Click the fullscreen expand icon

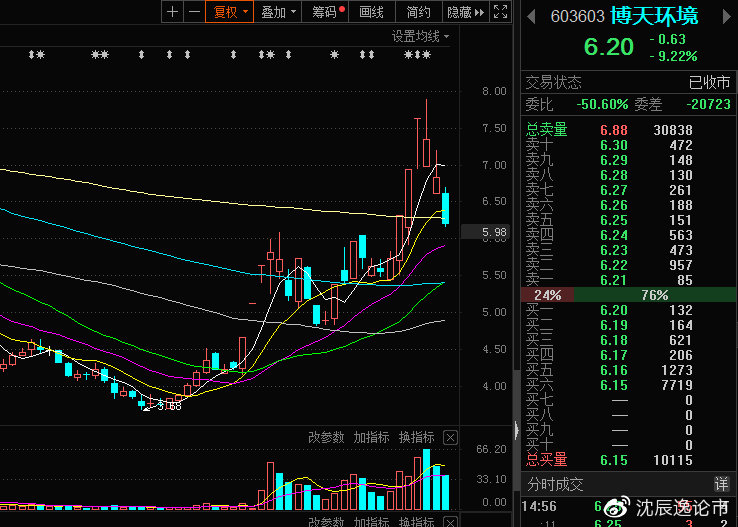(499, 12)
